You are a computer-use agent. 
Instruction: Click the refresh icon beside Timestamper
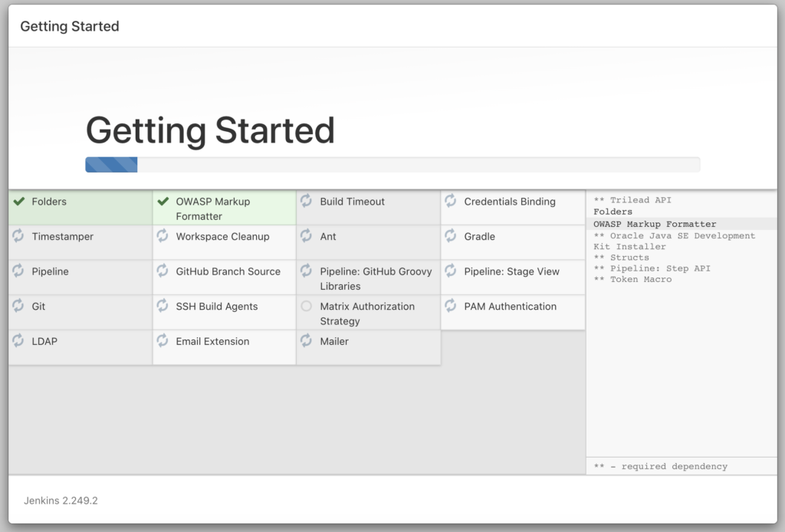tap(18, 236)
